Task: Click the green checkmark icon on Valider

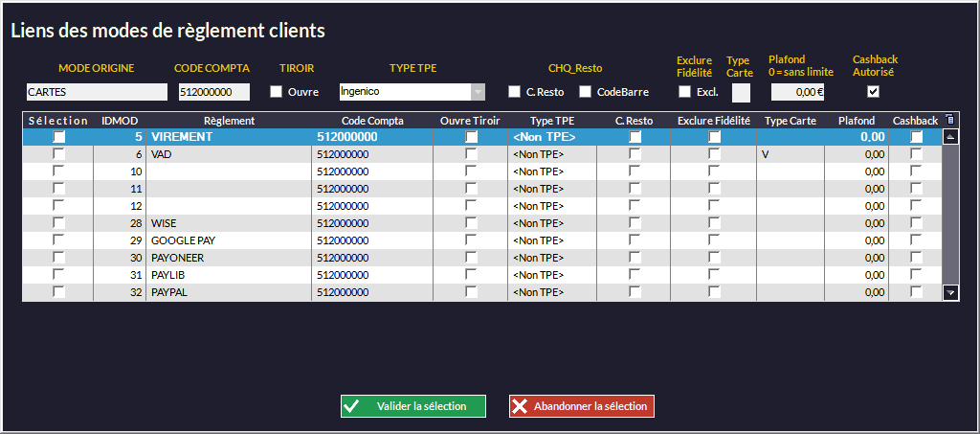Action: point(352,406)
